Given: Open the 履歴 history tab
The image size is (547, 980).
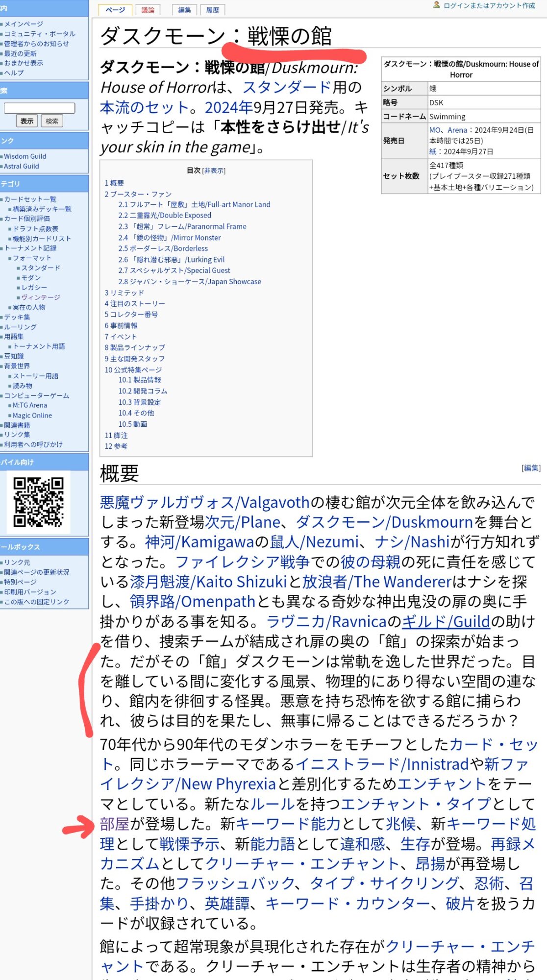Looking at the screenshot, I should [x=213, y=10].
